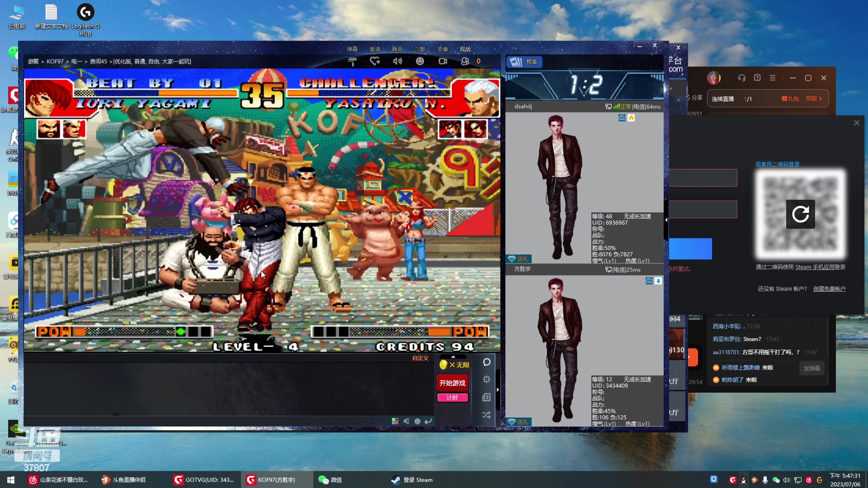Open the 登录 Steam taskbar item

[x=412, y=480]
